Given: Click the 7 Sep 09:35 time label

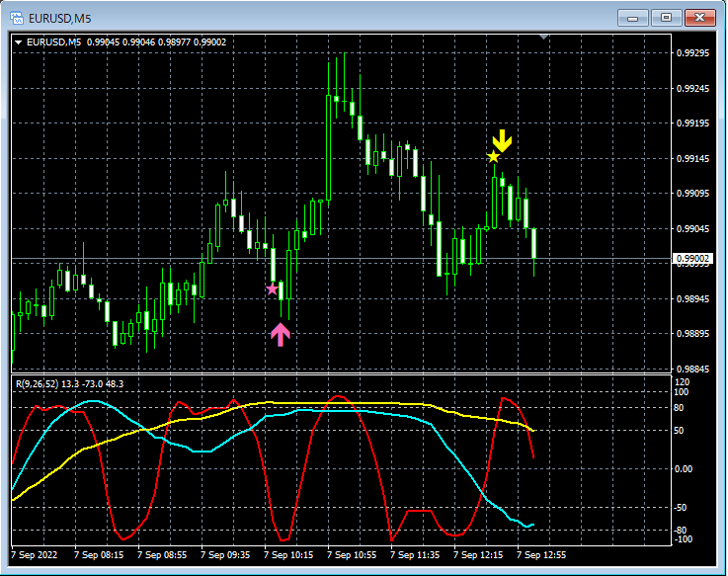Looking at the screenshot, I should tap(225, 555).
